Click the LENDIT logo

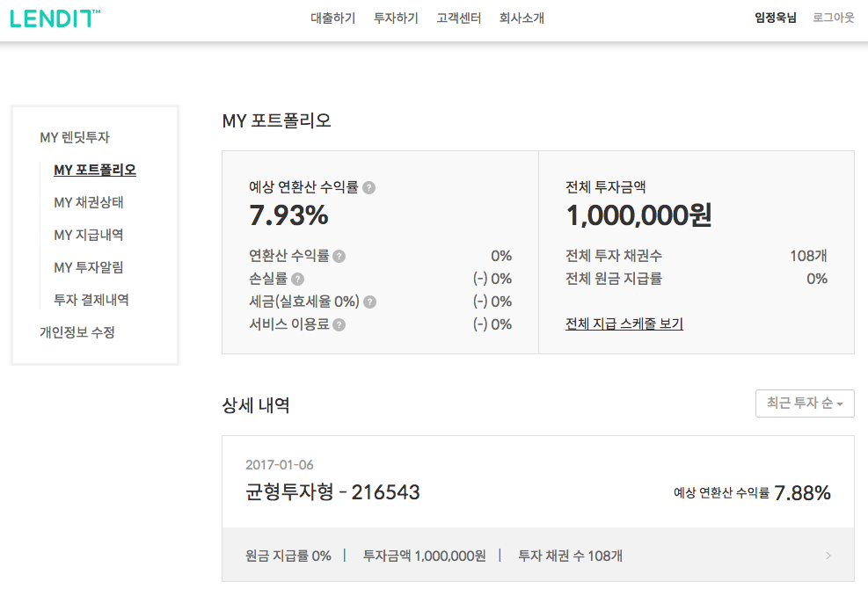(x=55, y=18)
